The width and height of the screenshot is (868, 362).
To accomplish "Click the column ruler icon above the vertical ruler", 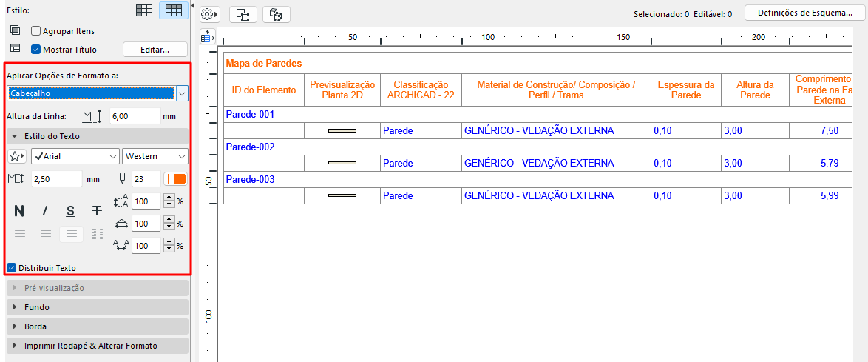I will 208,37.
